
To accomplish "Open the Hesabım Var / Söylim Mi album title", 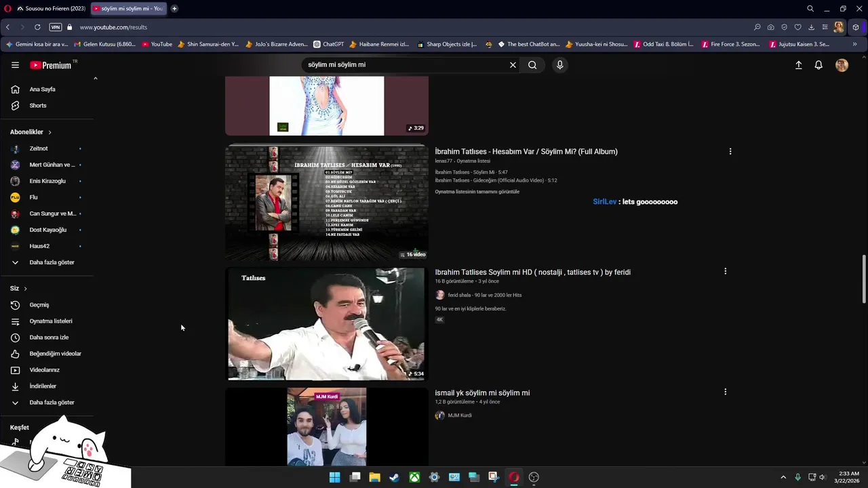I will (x=526, y=152).
